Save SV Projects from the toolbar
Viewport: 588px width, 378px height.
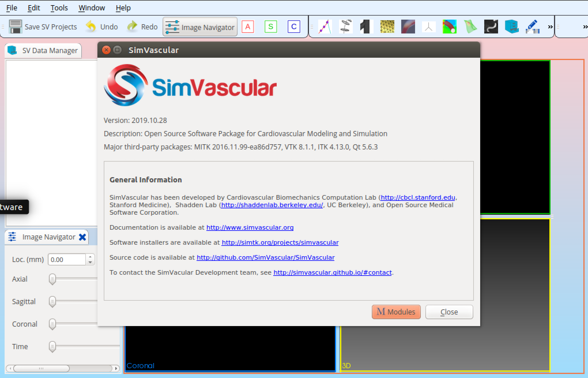point(43,27)
